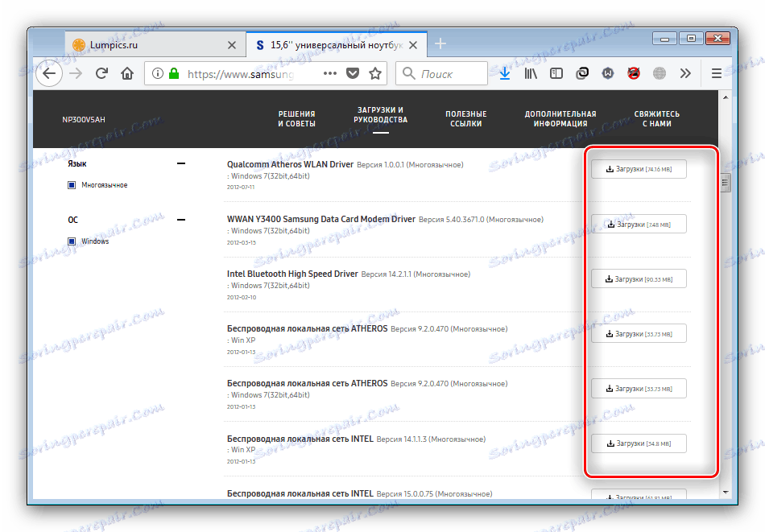Open the Firefox Library icon

[531, 72]
